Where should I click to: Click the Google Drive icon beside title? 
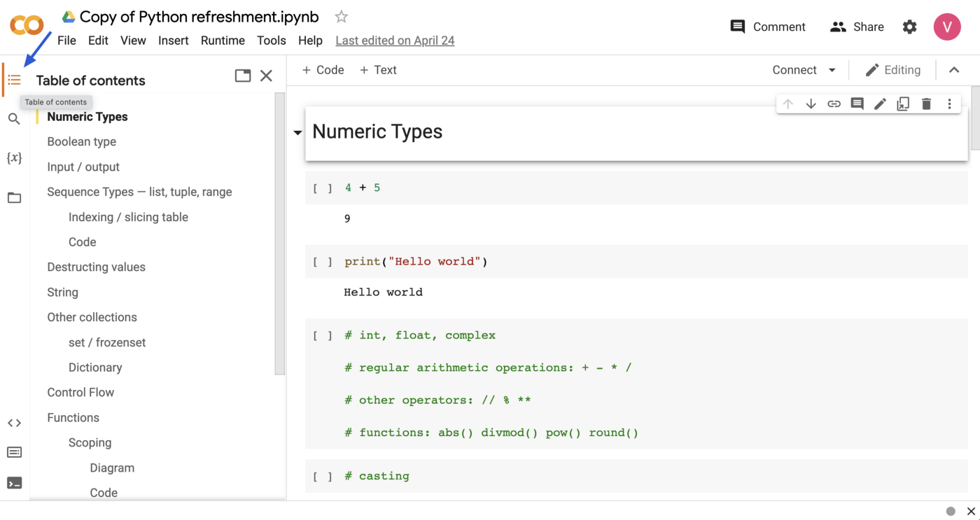(x=69, y=17)
